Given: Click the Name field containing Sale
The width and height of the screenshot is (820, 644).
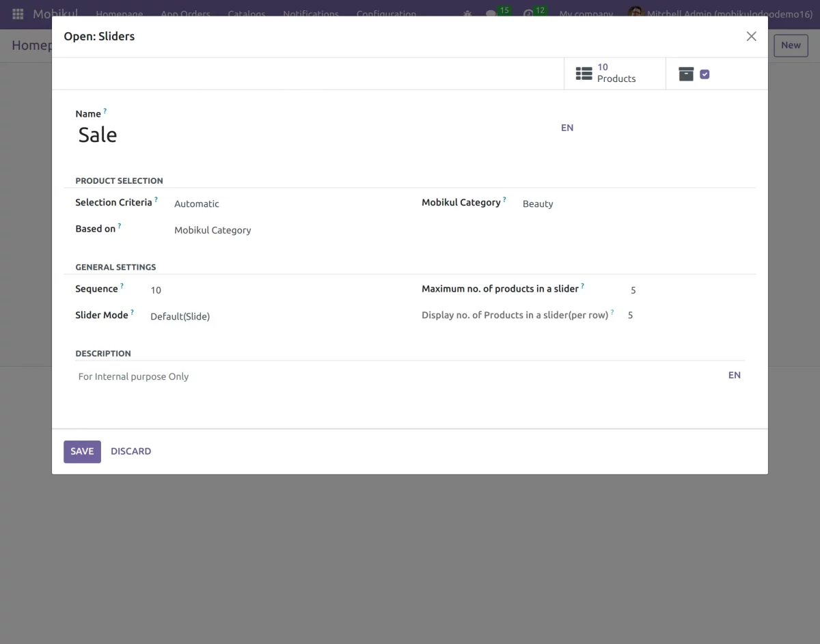Looking at the screenshot, I should click(x=314, y=135).
